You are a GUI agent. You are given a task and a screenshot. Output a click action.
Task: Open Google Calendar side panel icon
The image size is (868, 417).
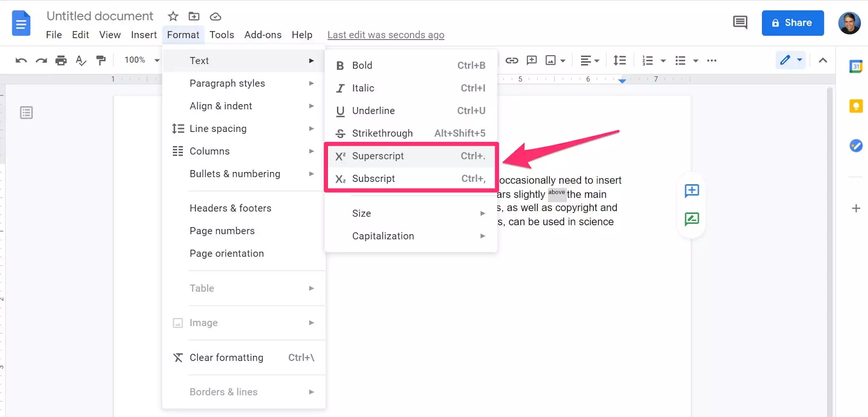[x=855, y=66]
